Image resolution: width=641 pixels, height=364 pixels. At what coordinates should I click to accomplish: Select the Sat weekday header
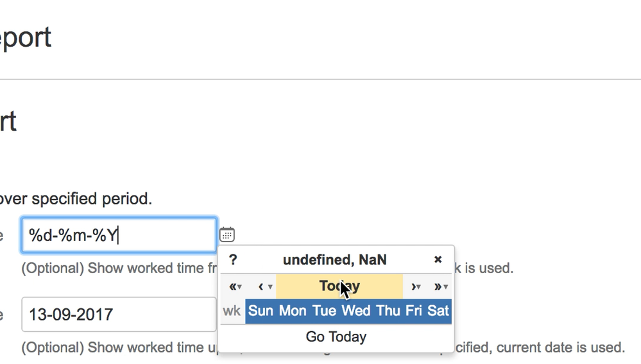coord(438,311)
